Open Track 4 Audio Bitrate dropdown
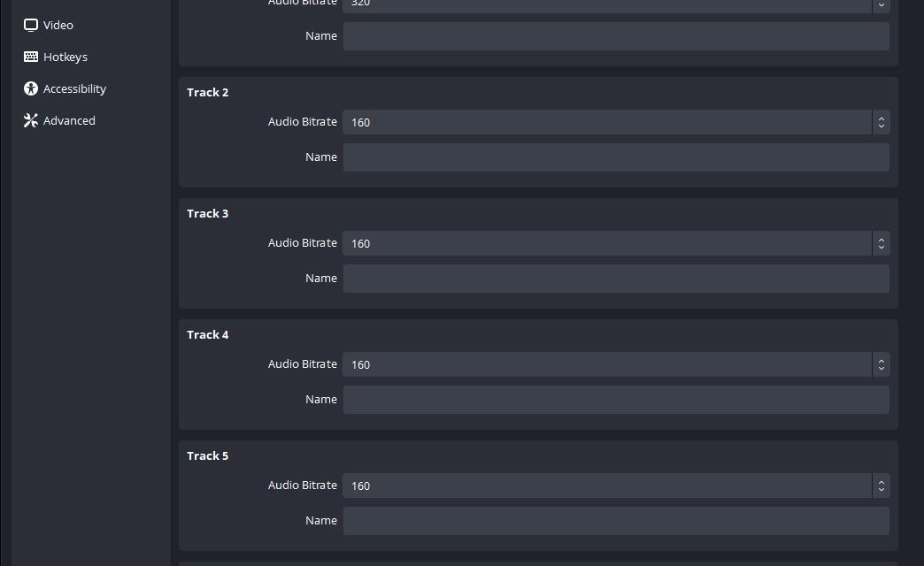Viewport: 924px width, 566px height. click(607, 364)
